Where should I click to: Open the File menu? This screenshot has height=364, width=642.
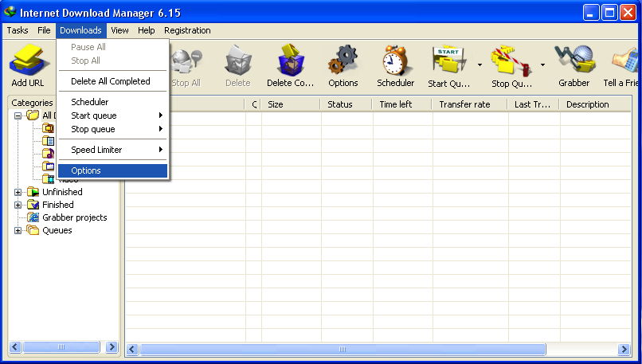coord(44,30)
